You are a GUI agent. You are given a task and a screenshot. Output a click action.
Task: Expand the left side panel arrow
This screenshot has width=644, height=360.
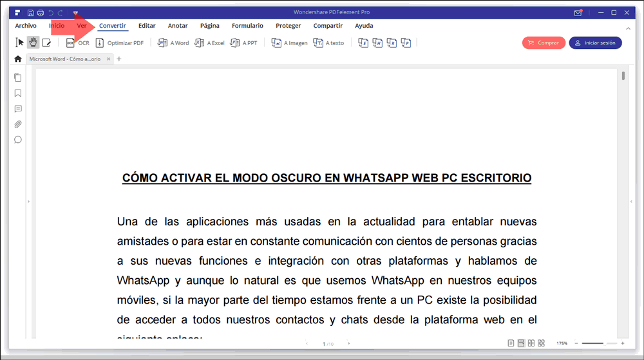[28, 202]
